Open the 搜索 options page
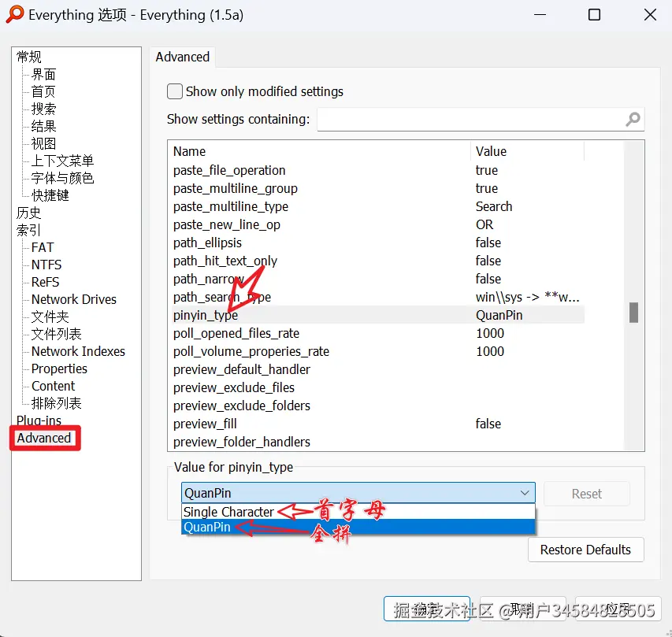 click(43, 109)
